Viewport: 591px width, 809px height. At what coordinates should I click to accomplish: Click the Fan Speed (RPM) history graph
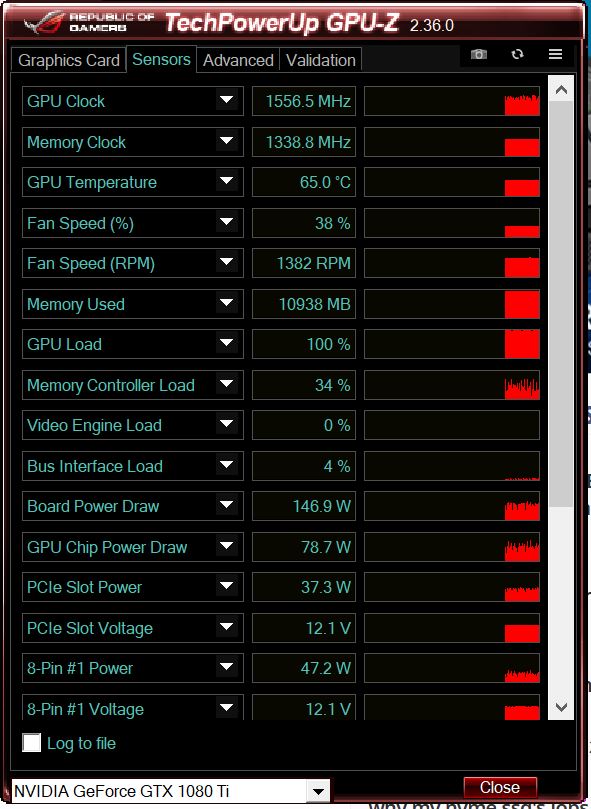point(452,263)
